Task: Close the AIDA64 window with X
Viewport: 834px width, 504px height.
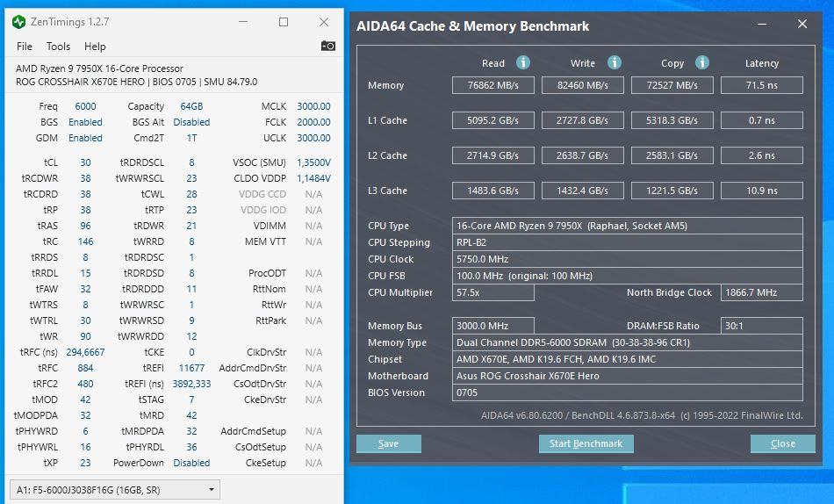Action: coord(802,24)
